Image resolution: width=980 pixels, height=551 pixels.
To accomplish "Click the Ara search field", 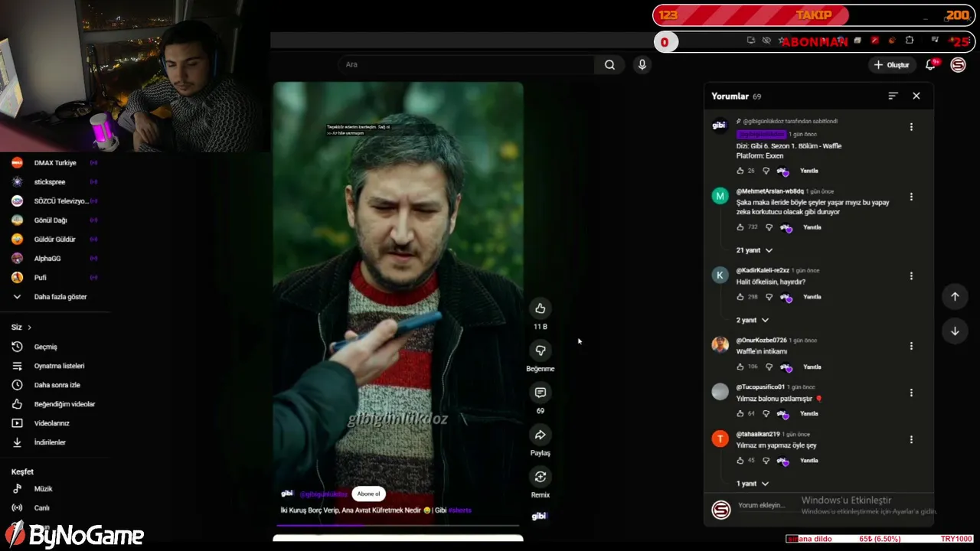I will coord(466,65).
